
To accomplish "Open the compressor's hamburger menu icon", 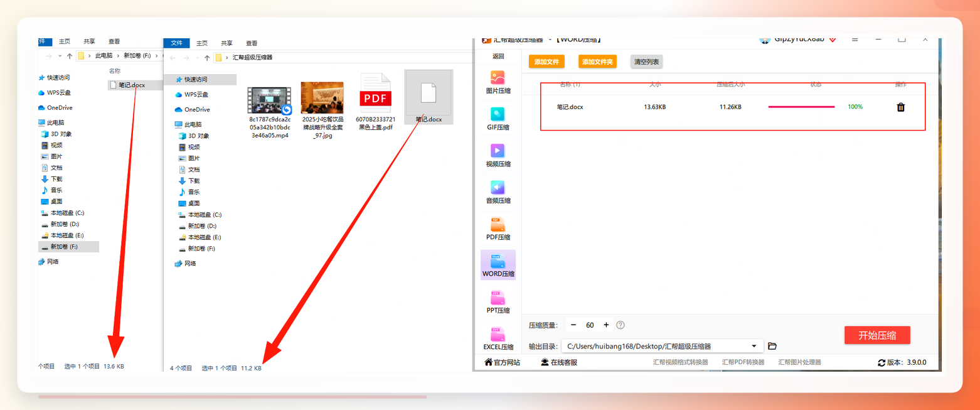I will (x=855, y=39).
